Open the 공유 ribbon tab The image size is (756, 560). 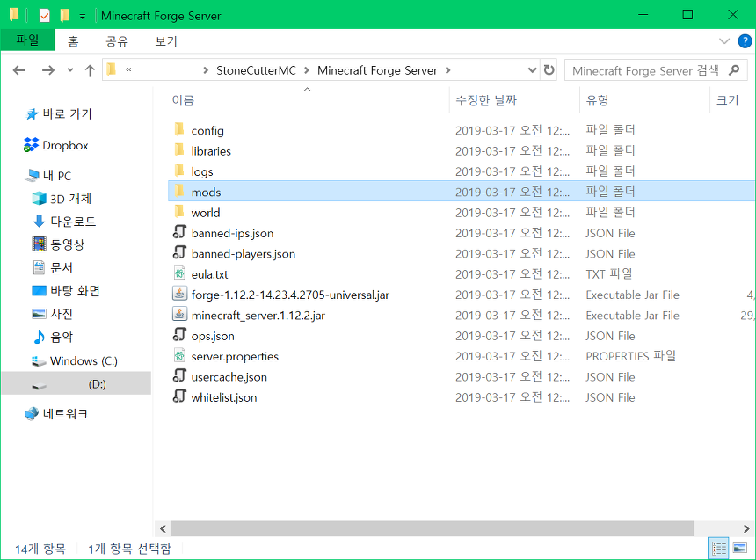(x=117, y=41)
